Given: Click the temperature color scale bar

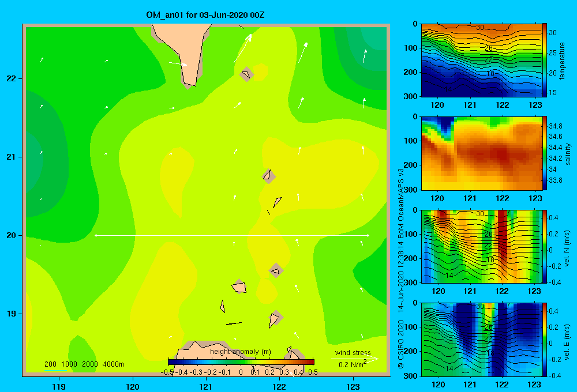Looking at the screenshot, I should coord(545,61).
